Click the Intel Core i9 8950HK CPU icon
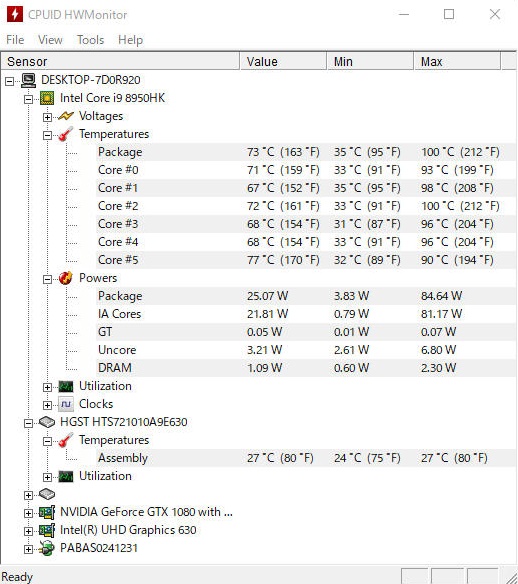518x584 pixels. point(47,98)
